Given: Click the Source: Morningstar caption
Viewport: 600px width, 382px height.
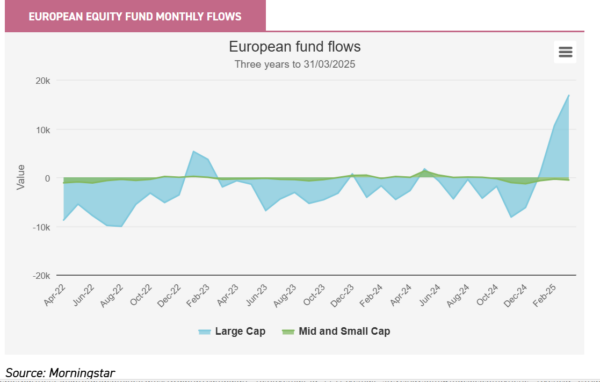Looking at the screenshot, I should (60, 373).
